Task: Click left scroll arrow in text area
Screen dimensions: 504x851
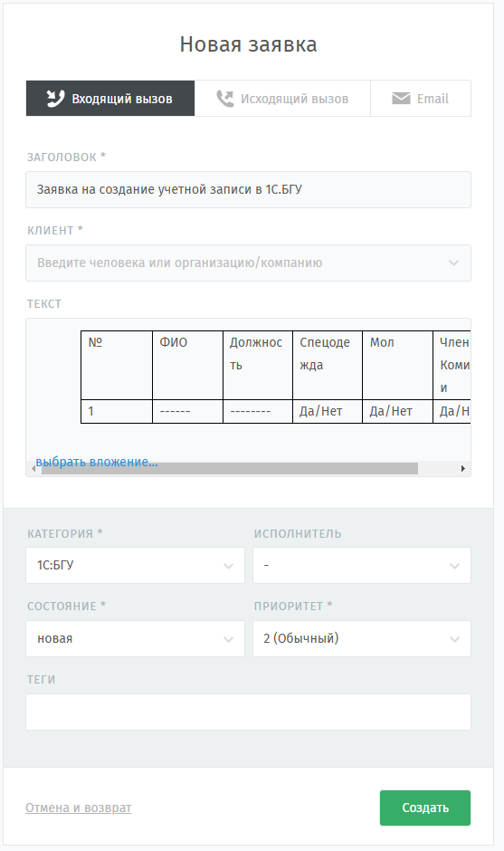Action: (33, 468)
